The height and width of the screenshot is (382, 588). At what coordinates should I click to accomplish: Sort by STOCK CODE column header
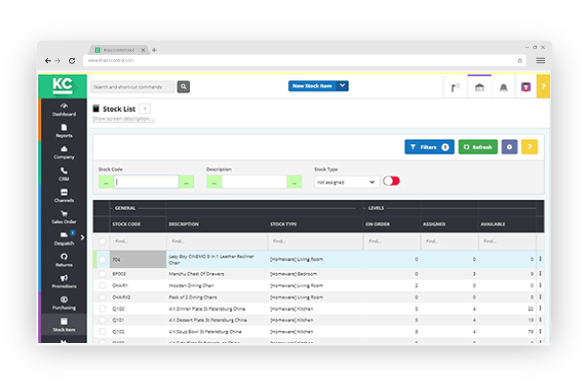[x=127, y=224]
